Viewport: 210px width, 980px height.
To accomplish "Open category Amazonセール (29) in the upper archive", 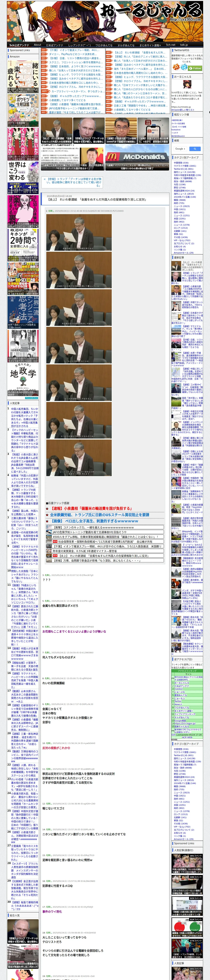I will click(184, 253).
